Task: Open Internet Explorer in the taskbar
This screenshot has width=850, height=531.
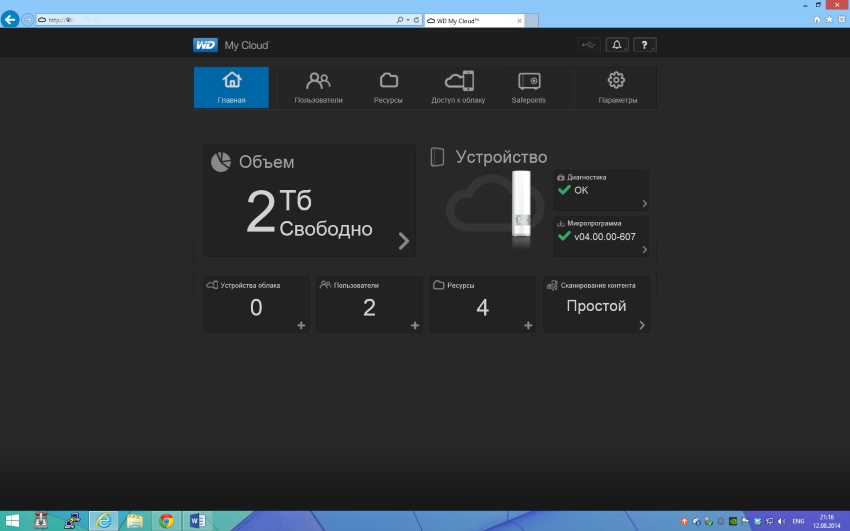Action: click(x=103, y=521)
